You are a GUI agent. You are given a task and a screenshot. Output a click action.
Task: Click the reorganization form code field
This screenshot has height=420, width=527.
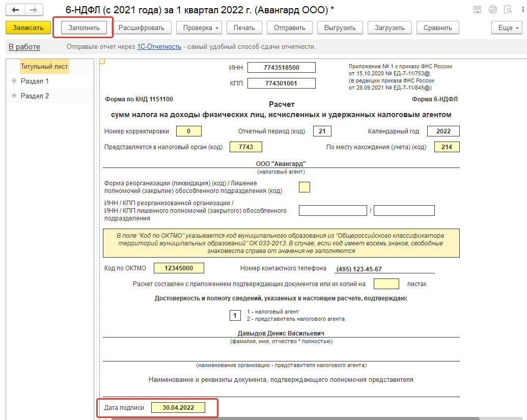coord(304,187)
